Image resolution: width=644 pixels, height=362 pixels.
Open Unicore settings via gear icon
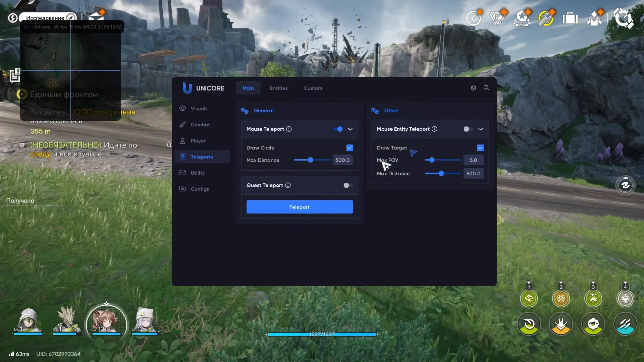click(x=473, y=87)
